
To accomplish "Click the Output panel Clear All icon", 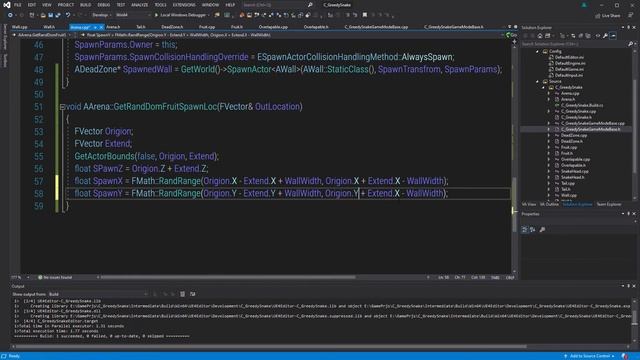I will (182, 294).
